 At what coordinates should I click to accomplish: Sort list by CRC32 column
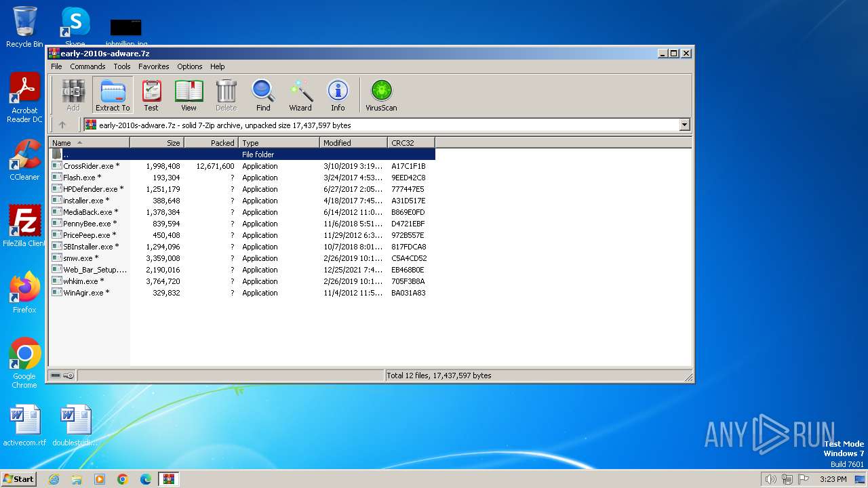[x=411, y=142]
